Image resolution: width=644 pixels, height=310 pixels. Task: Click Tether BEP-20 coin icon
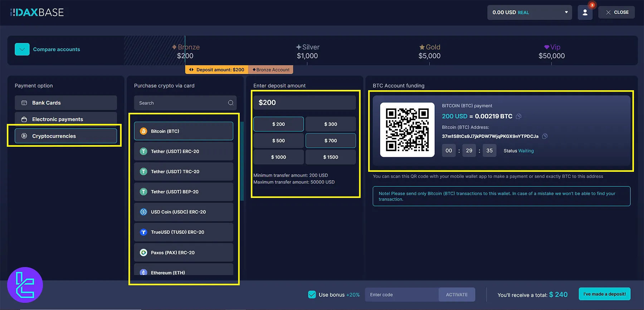[143, 192]
